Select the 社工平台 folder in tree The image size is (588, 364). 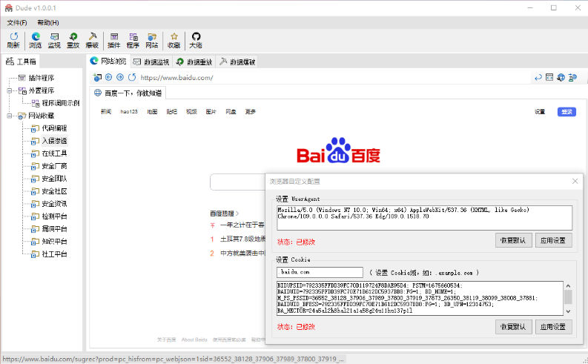coord(54,254)
